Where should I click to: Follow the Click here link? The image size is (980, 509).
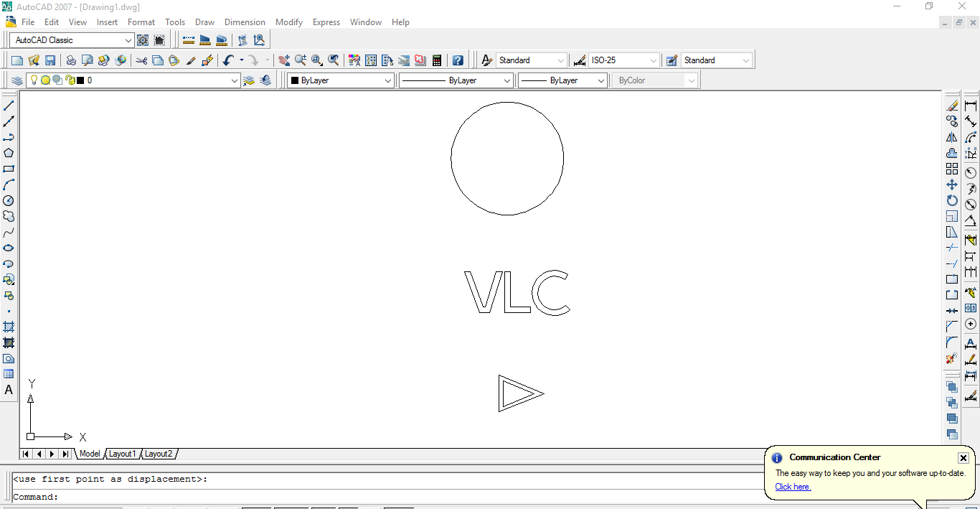click(793, 487)
